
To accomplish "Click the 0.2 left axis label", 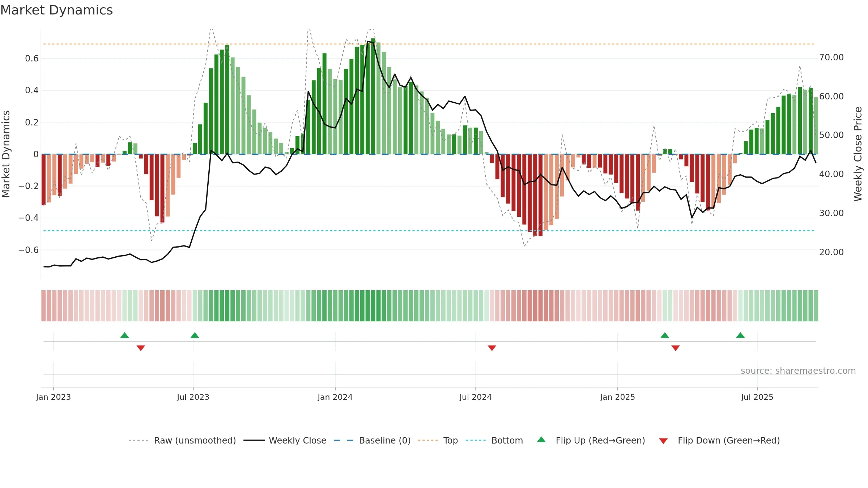I will click(x=32, y=122).
